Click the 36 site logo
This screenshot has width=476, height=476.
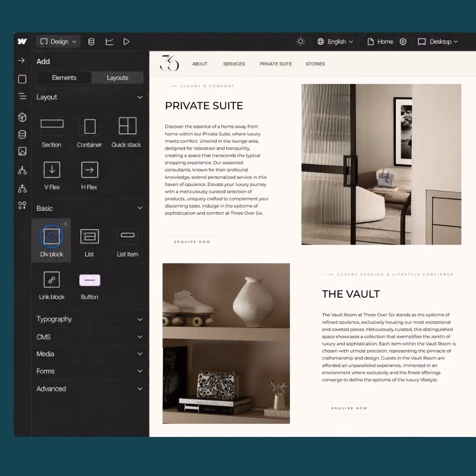tap(169, 63)
